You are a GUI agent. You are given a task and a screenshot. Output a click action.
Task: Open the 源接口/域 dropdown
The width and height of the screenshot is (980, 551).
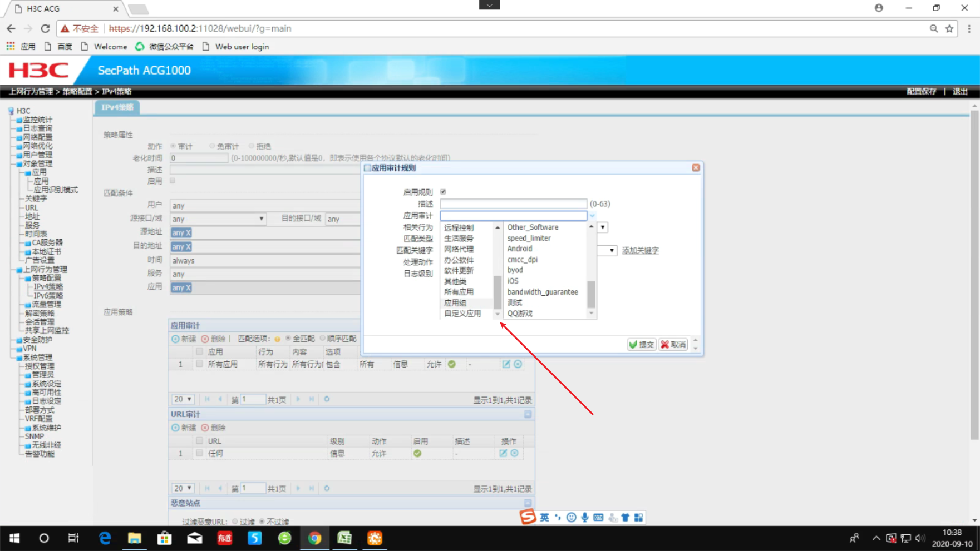[218, 219]
